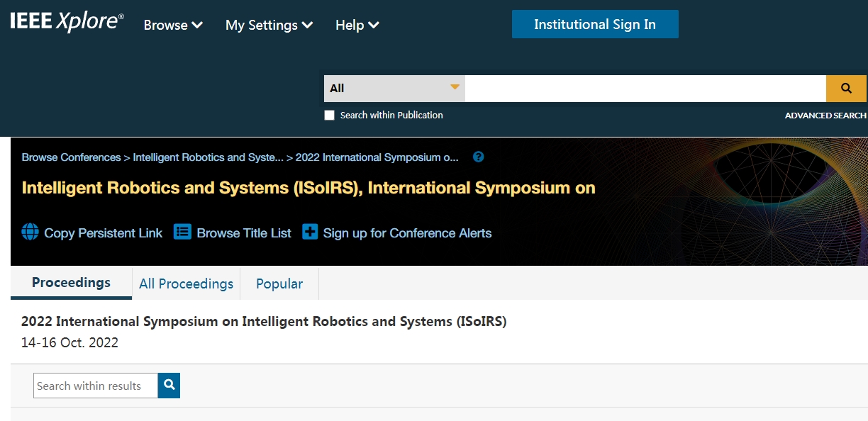Click the plus icon for conference alerts
The image size is (868, 421).
tap(310, 232)
